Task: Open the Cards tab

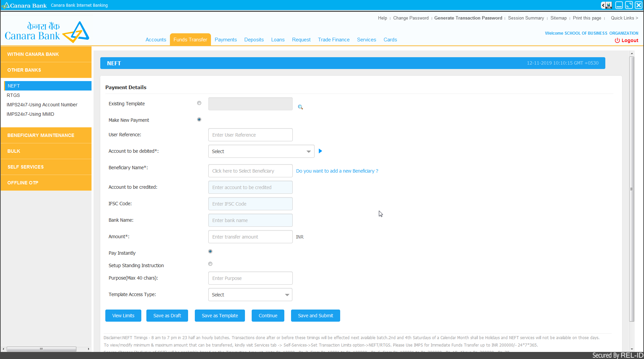Action: click(390, 40)
